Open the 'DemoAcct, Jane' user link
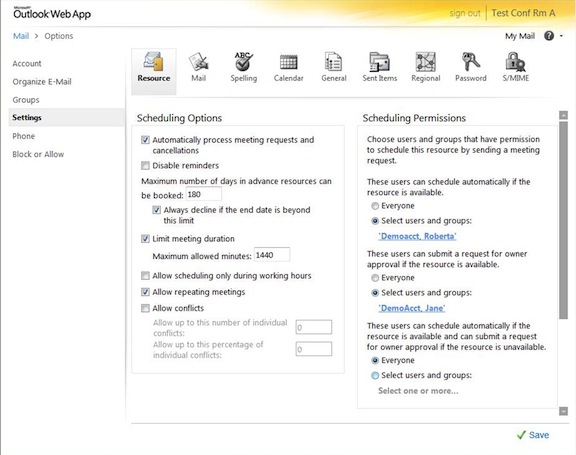The height and width of the screenshot is (455, 576). click(412, 308)
